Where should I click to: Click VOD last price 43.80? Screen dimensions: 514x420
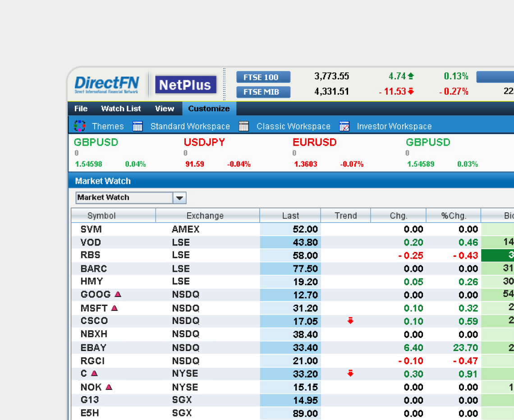305,242
